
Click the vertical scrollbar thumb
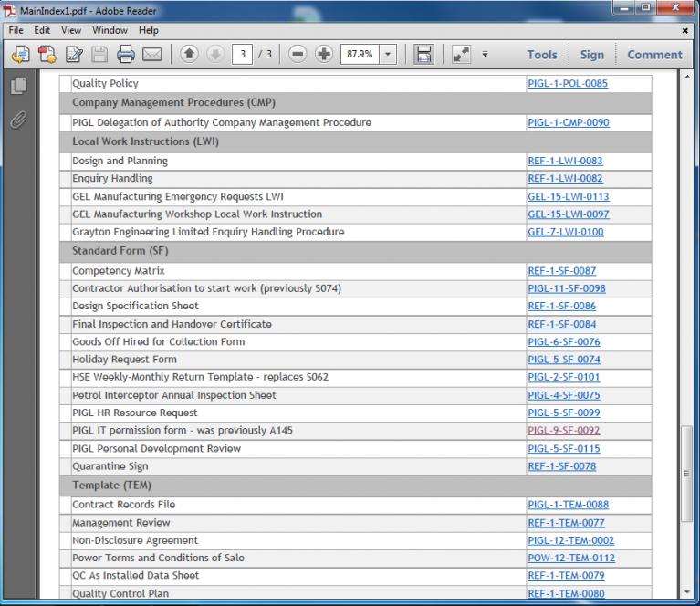tap(686, 474)
